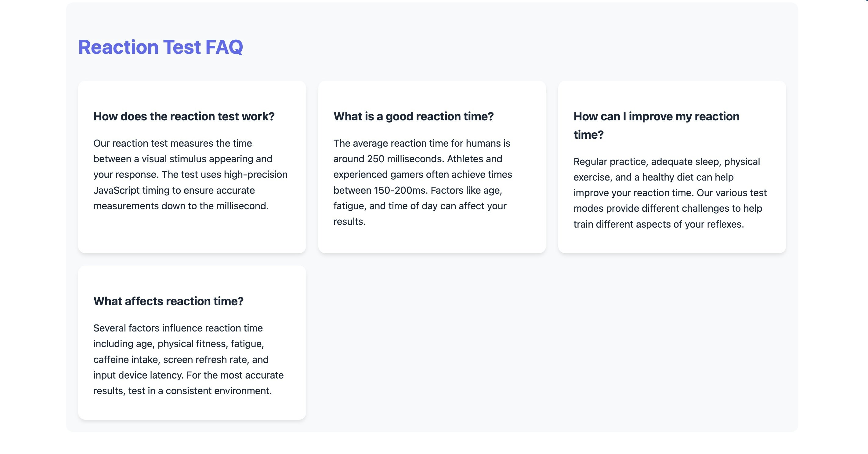Select "How does the reaction test work?" question
The image size is (868, 454).
[184, 116]
